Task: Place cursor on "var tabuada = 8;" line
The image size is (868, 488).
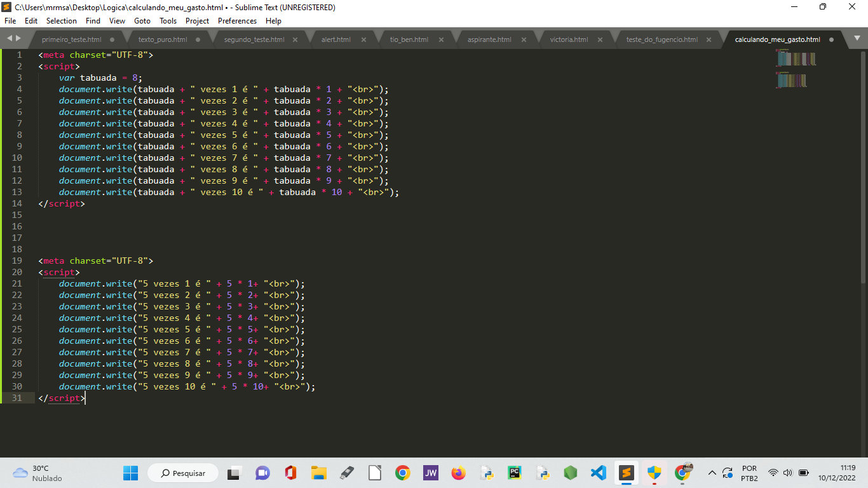Action: [102, 78]
